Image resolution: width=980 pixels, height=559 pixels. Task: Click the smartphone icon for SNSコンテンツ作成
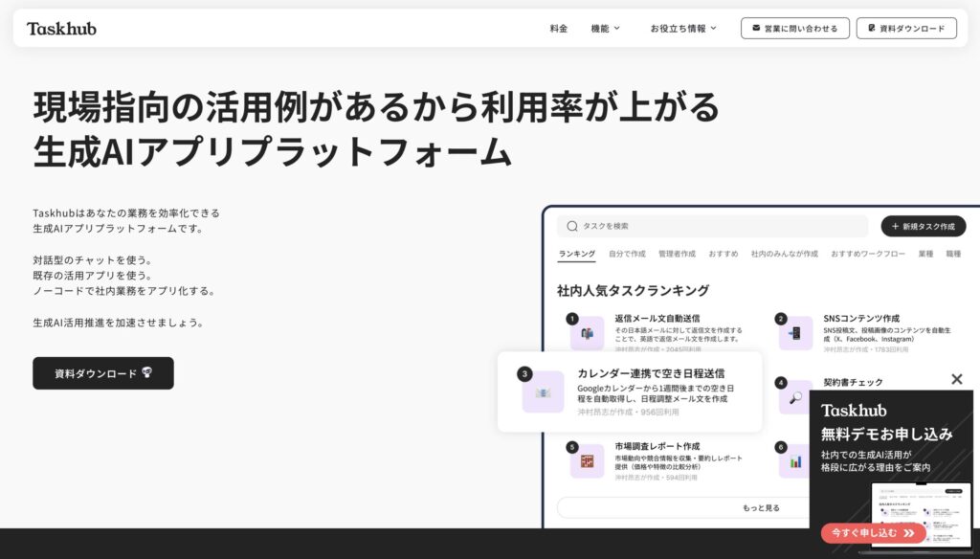795,333
